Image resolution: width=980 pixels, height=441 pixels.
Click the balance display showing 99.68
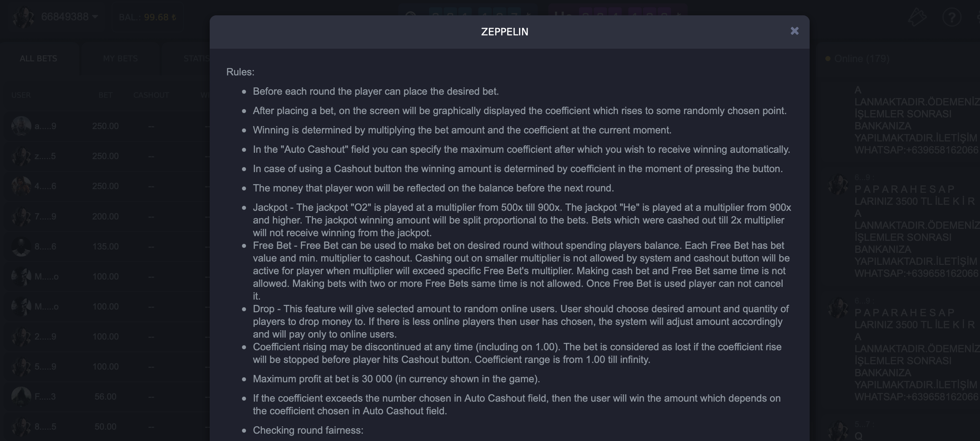pyautogui.click(x=147, y=17)
